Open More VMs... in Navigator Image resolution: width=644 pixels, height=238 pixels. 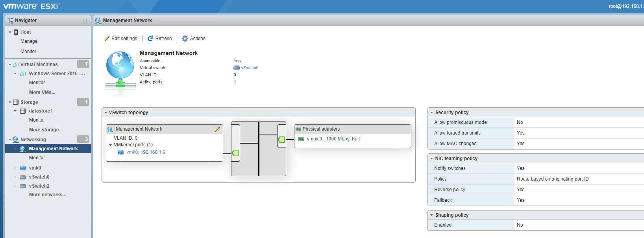(x=42, y=92)
